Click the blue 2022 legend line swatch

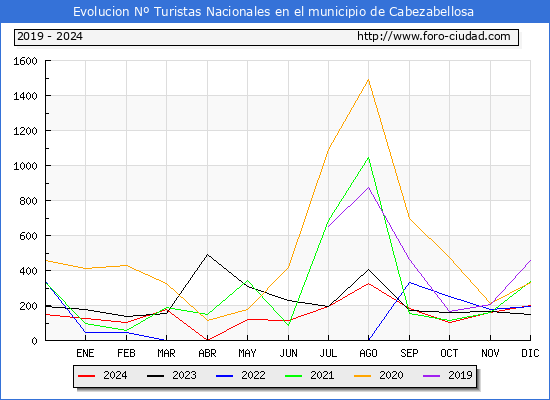(x=224, y=376)
